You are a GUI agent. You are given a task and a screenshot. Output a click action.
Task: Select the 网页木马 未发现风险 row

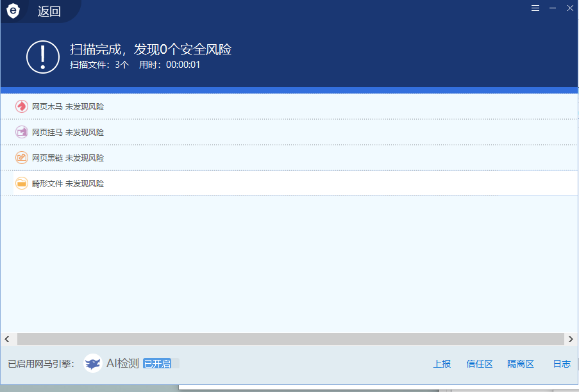[x=290, y=106]
